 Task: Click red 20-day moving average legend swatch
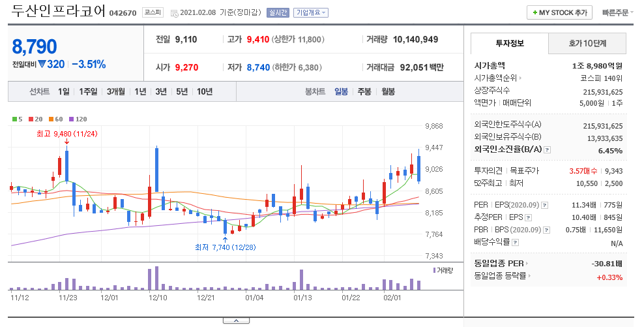(31, 119)
